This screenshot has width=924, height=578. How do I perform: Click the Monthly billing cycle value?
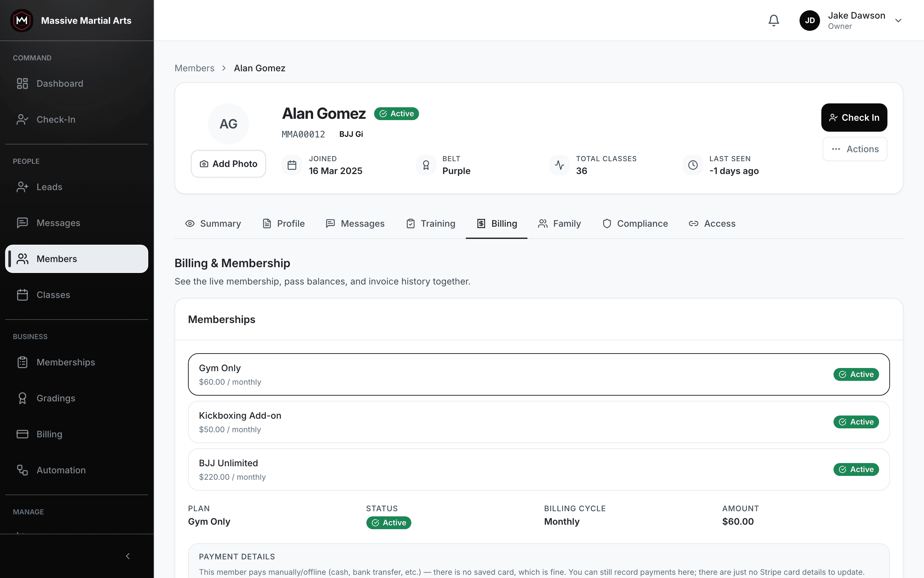pyautogui.click(x=562, y=521)
